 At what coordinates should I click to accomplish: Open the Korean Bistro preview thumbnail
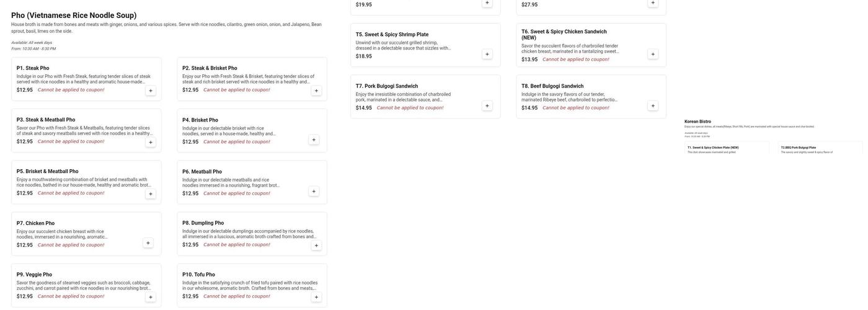697,122
